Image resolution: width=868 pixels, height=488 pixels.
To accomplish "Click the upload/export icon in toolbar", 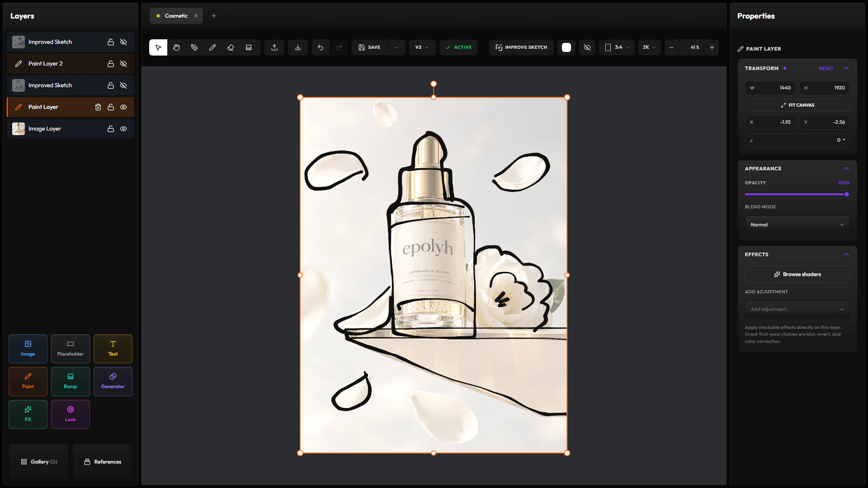I will pos(274,47).
